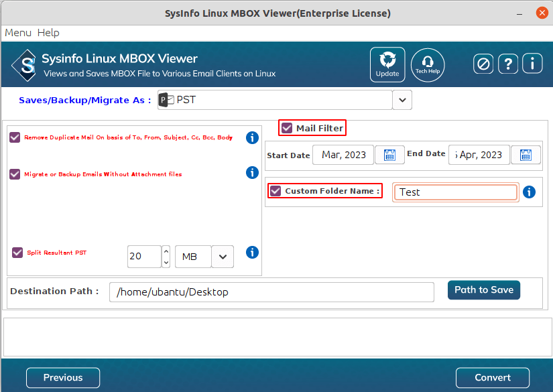Click the End Date field Apr, 2023
Image resolution: width=553 pixels, height=392 pixels.
click(479, 155)
